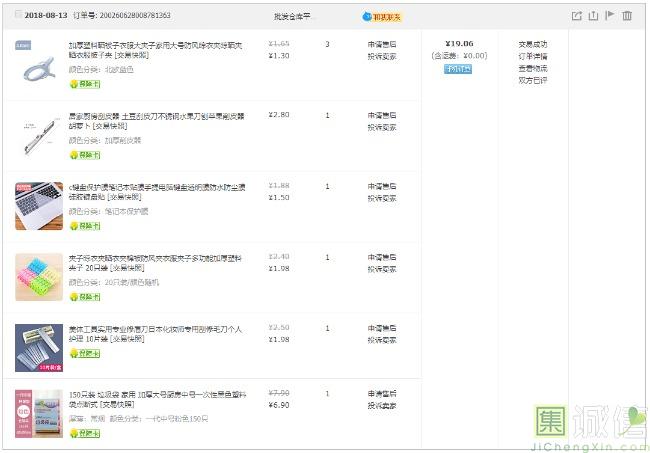
Task: Click 保障卡 badge under the clothes clip item
Action: 85,84
